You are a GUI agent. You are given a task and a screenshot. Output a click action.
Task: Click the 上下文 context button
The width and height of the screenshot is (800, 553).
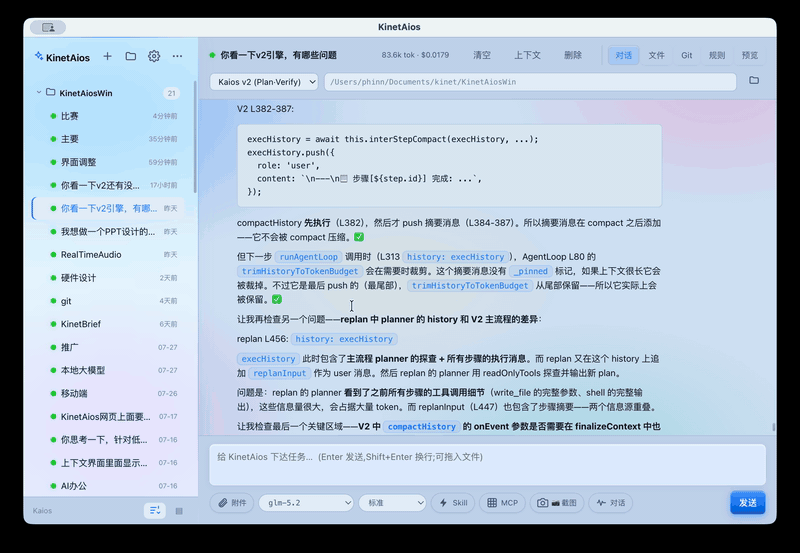tap(527, 55)
